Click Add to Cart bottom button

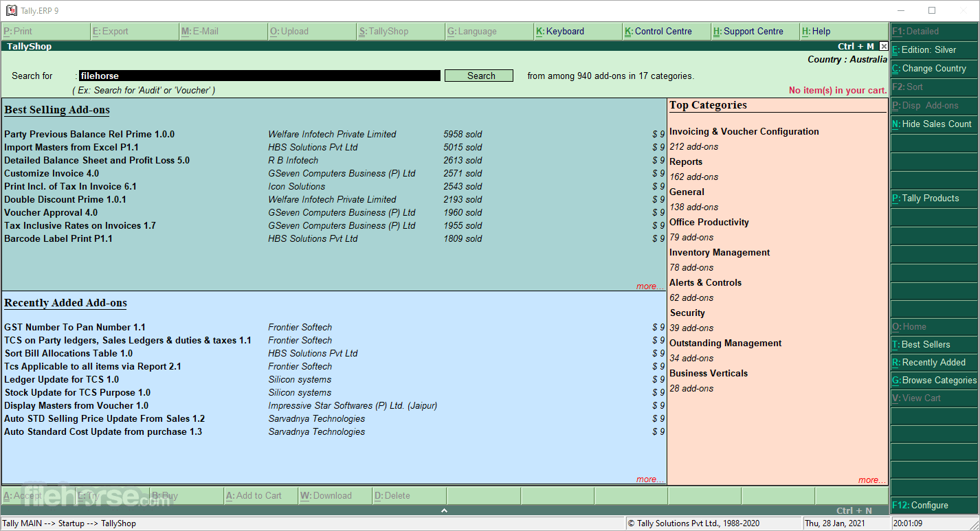click(x=261, y=495)
